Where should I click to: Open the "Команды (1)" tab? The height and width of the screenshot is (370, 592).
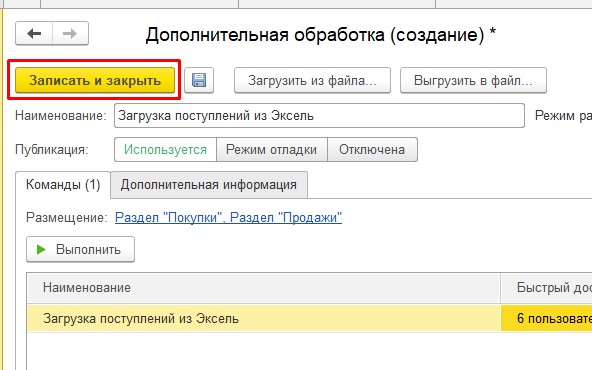pyautogui.click(x=63, y=185)
